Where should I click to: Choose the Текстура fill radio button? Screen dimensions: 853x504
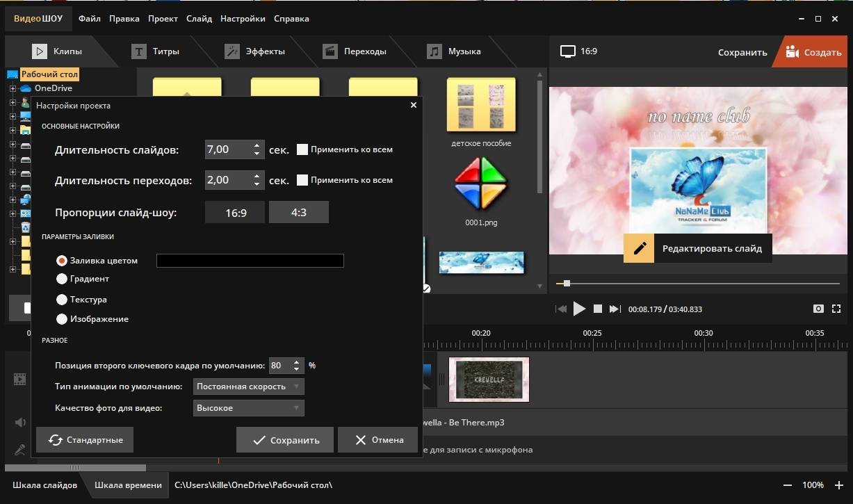62,300
